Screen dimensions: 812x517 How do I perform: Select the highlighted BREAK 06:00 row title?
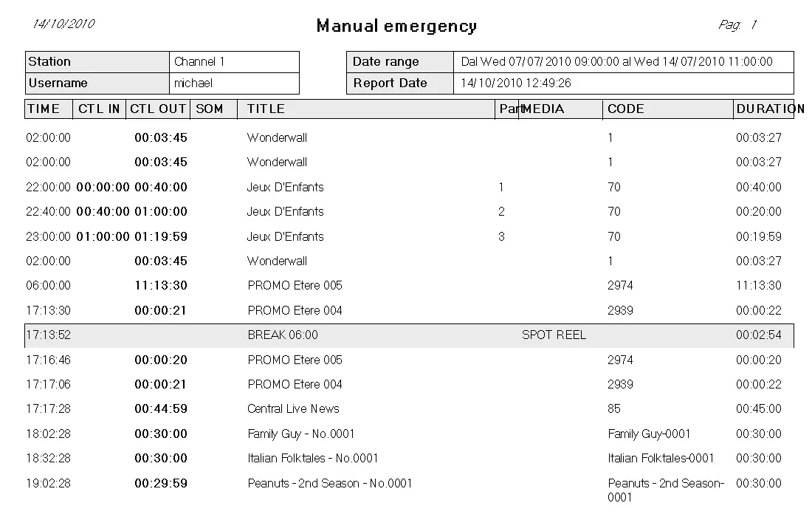click(283, 335)
